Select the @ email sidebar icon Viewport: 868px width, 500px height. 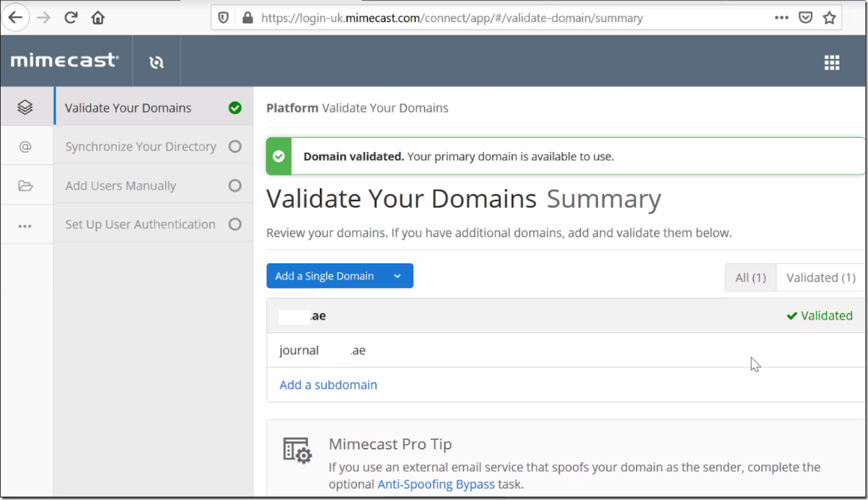[x=26, y=146]
